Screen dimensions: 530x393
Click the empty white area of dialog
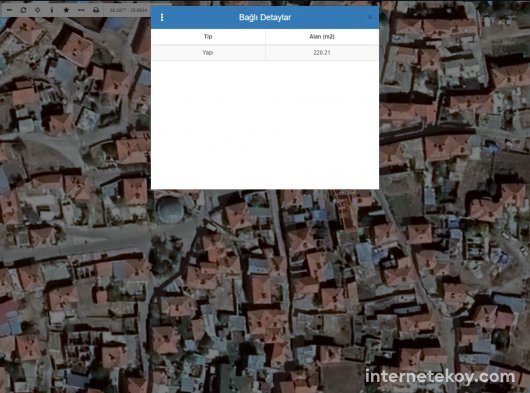(265, 125)
